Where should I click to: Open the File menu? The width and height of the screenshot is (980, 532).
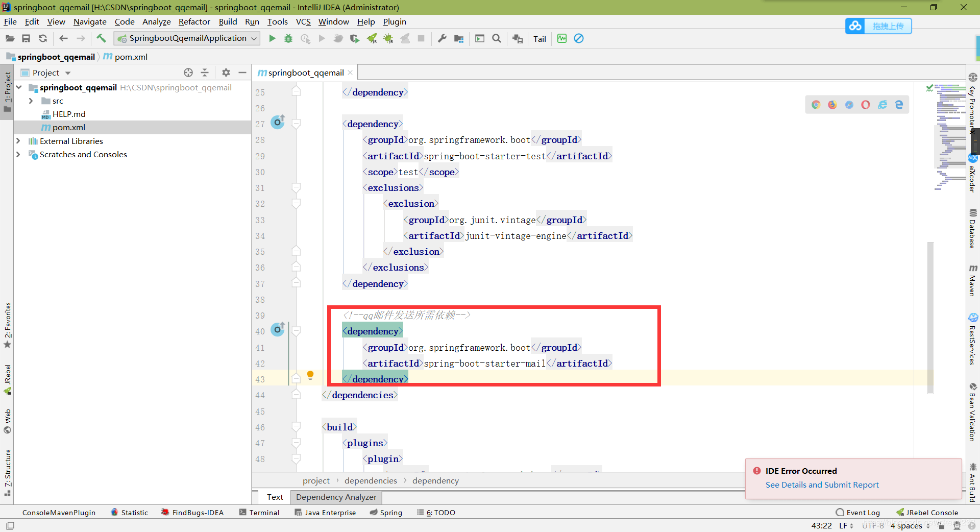(x=10, y=21)
